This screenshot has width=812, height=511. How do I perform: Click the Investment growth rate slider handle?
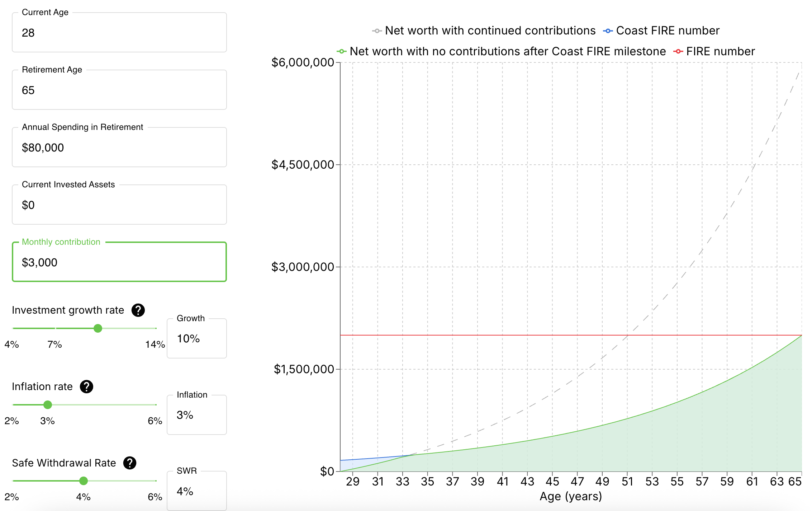(98, 328)
